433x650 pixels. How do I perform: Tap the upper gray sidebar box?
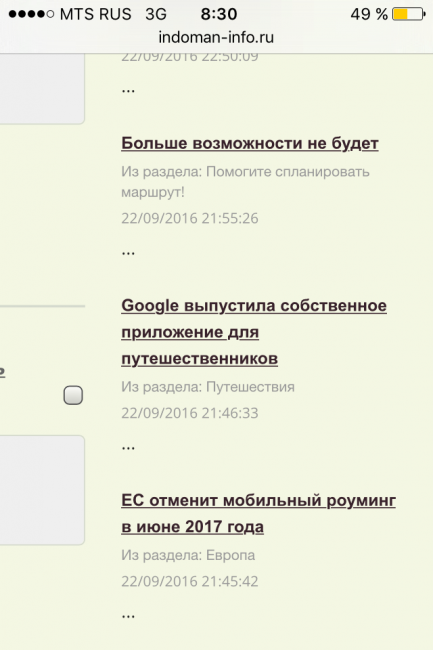pos(42,88)
